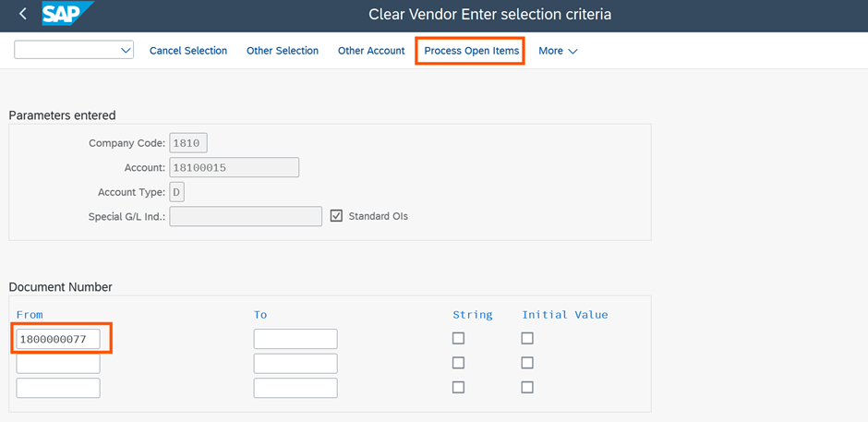Click the second From document number field
868x422 pixels.
[58, 363]
